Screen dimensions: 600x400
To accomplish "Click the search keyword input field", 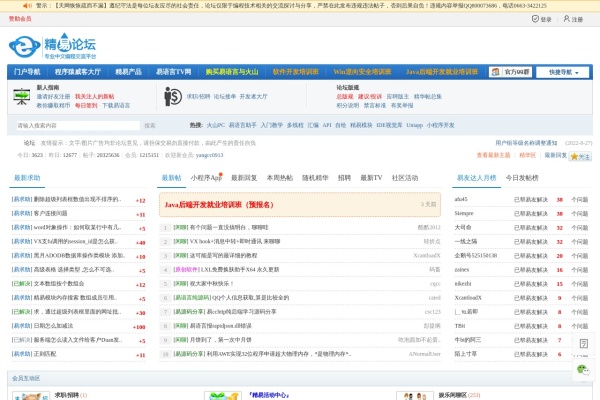I will [x=75, y=126].
